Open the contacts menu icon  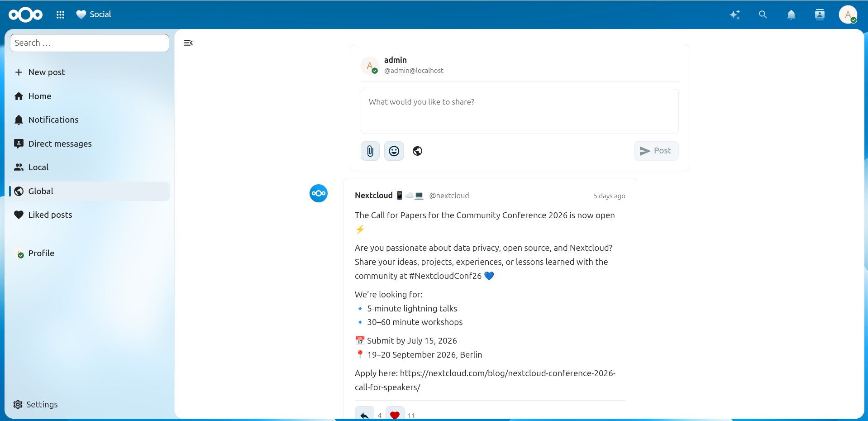click(x=820, y=14)
